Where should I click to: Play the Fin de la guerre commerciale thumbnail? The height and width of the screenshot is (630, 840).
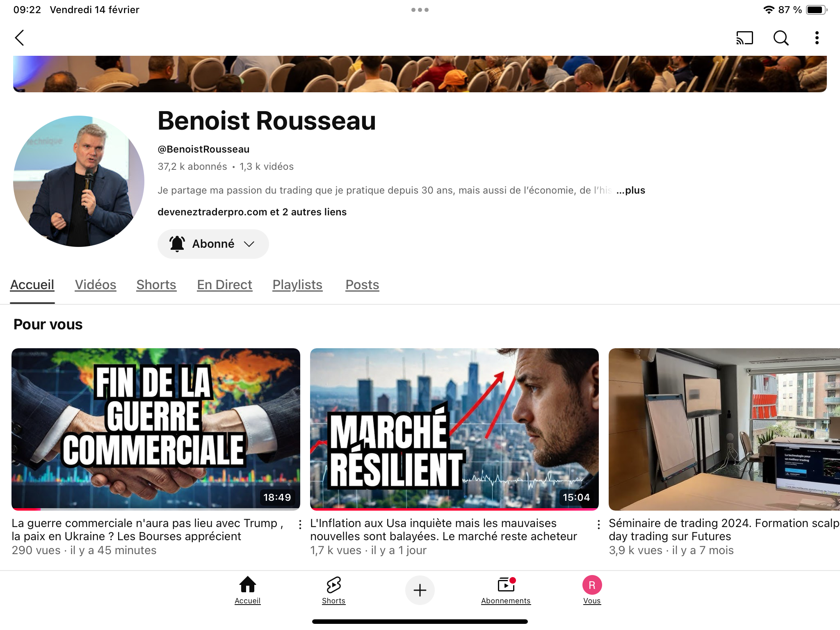coord(156,429)
